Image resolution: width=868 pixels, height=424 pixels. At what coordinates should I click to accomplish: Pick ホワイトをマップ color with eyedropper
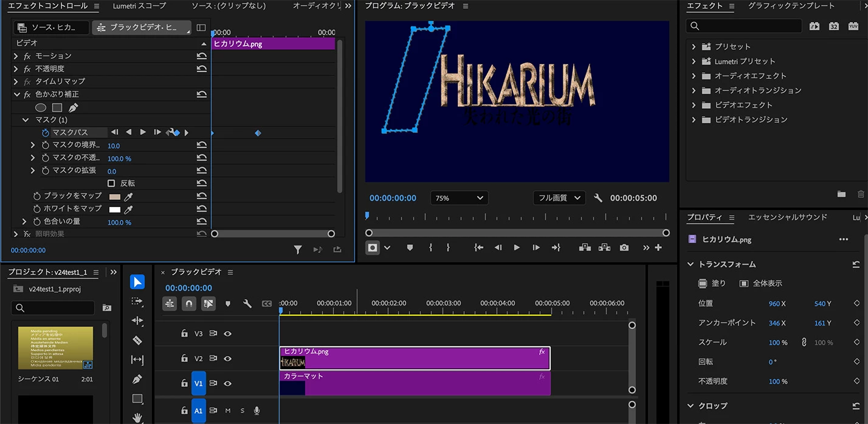pos(128,209)
